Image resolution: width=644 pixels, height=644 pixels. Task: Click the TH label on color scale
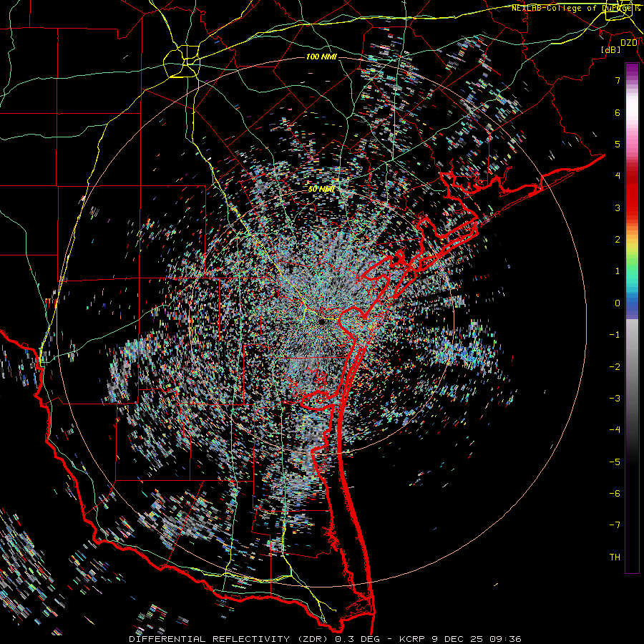pos(615,557)
